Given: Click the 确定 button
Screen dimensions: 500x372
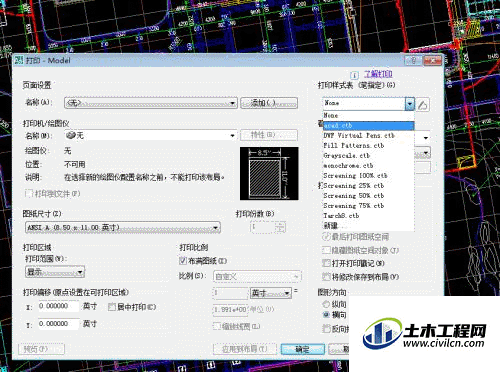Looking at the screenshot, I should point(303,349).
